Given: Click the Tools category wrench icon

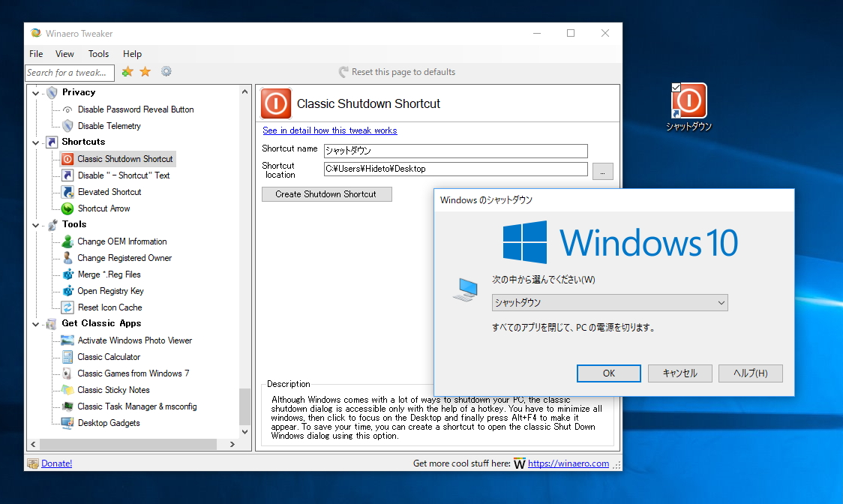Looking at the screenshot, I should coord(52,225).
